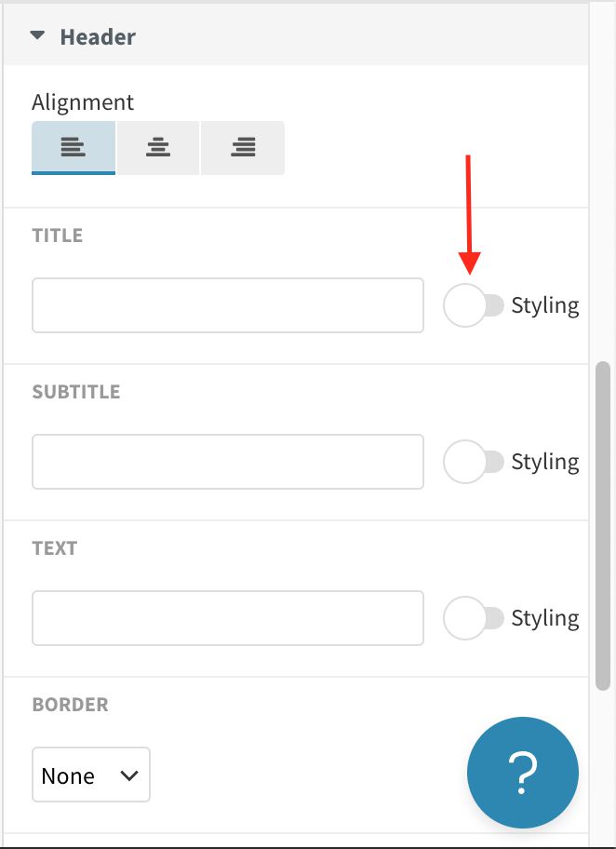
Task: Enable the Subtitle styling toggle
Action: click(x=474, y=462)
